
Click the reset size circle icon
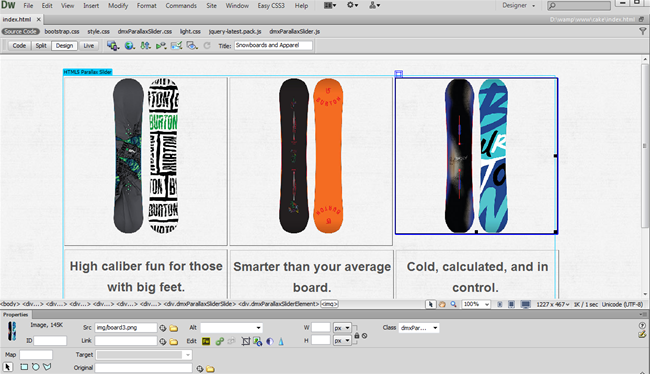click(x=364, y=335)
